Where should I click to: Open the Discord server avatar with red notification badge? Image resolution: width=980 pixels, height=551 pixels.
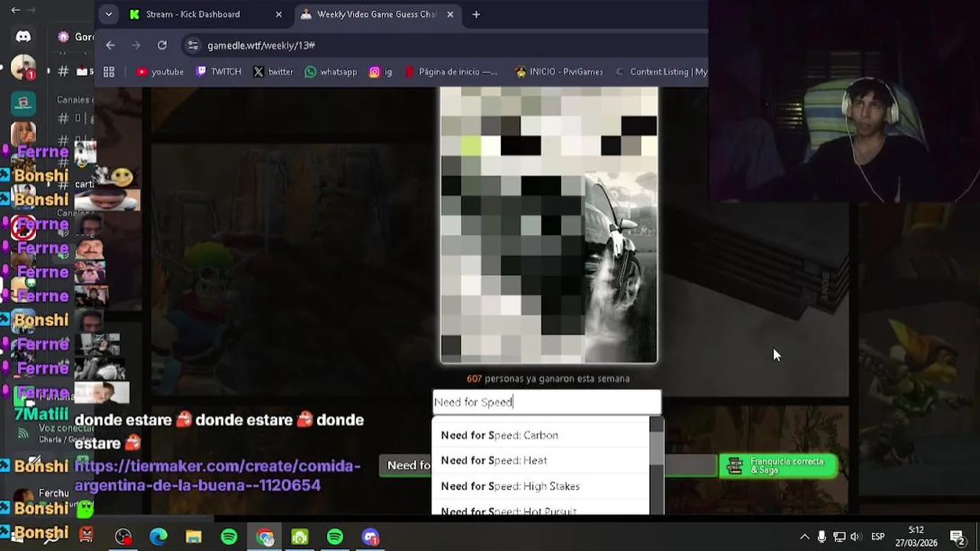click(x=22, y=68)
